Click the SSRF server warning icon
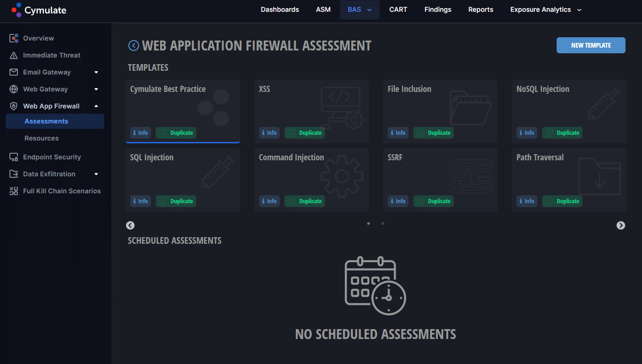Image resolution: width=642 pixels, height=364 pixels. [x=470, y=176]
